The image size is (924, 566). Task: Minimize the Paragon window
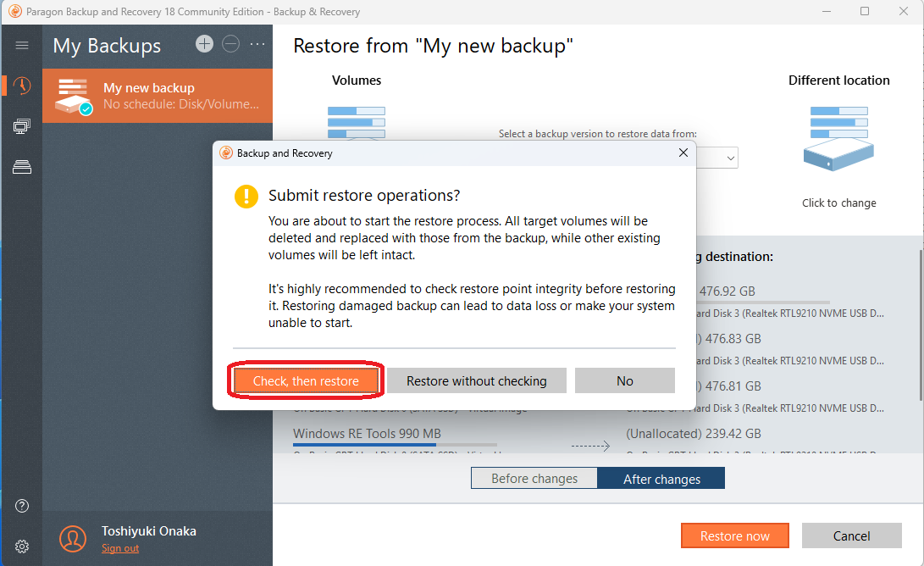(x=826, y=11)
